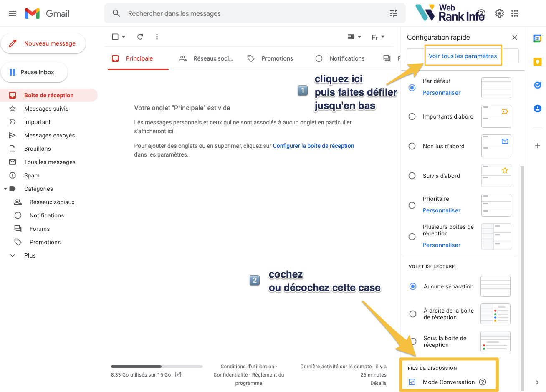The height and width of the screenshot is (392, 546).
Task: Toggle the Mode Conversation checkbox
Action: click(x=412, y=382)
